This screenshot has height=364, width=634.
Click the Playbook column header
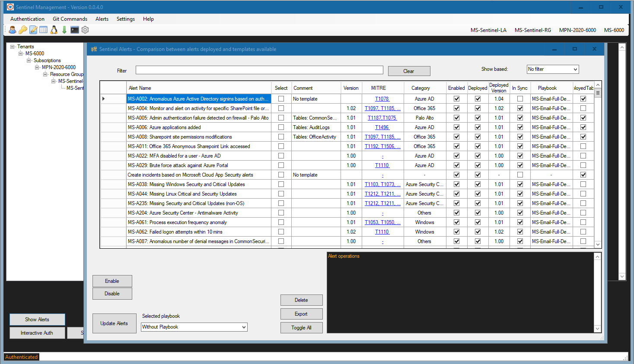coord(552,88)
